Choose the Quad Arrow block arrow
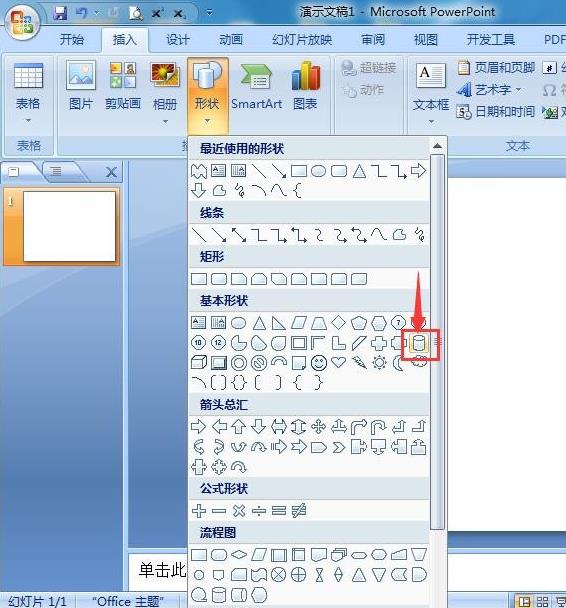This screenshot has width=566, height=608. (x=319, y=427)
